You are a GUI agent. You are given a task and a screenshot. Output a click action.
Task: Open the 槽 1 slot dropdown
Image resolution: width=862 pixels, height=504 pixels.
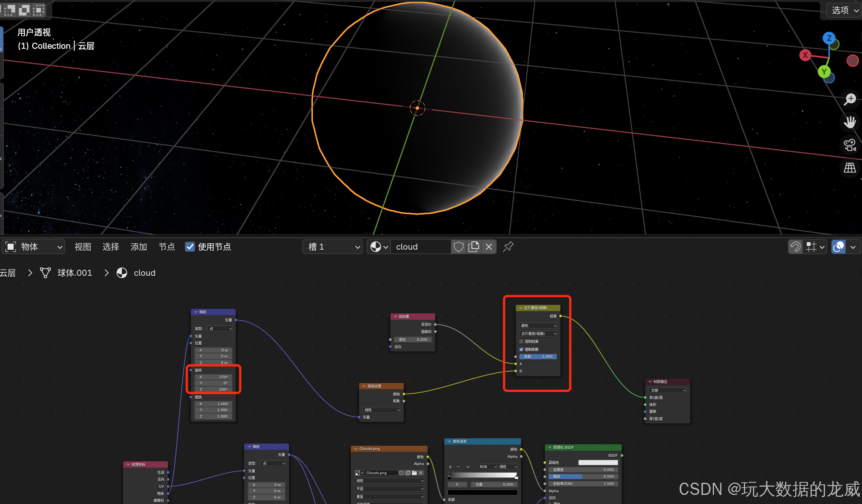pyautogui.click(x=333, y=247)
